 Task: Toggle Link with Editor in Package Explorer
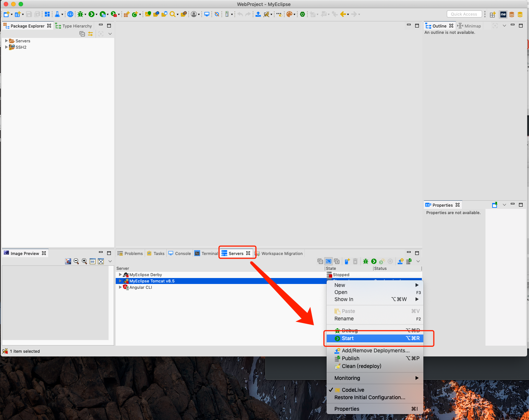[90, 34]
